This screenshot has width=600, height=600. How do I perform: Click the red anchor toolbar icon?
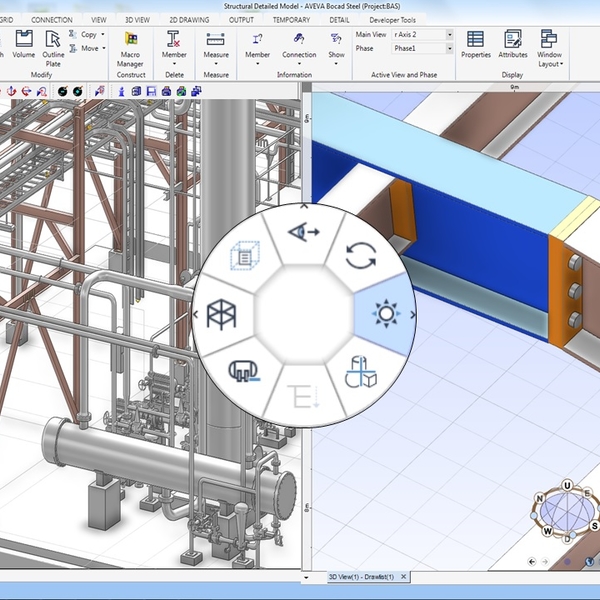[11, 91]
